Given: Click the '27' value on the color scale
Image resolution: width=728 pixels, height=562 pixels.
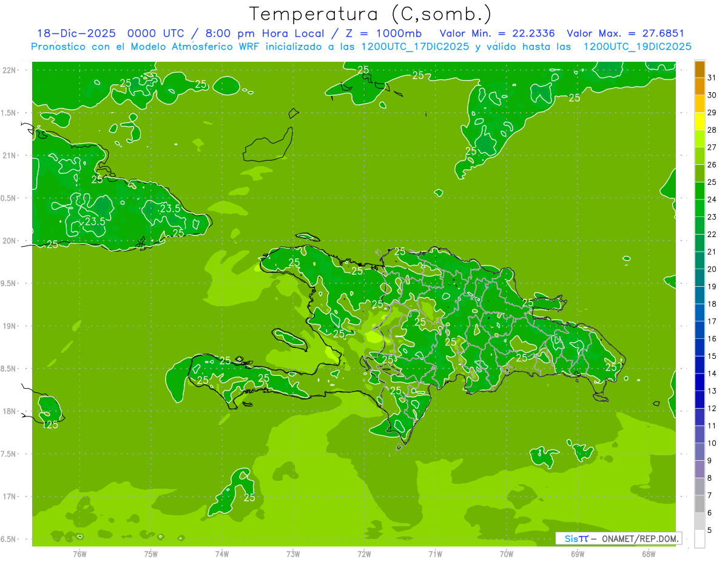Looking at the screenshot, I should pyautogui.click(x=712, y=147).
